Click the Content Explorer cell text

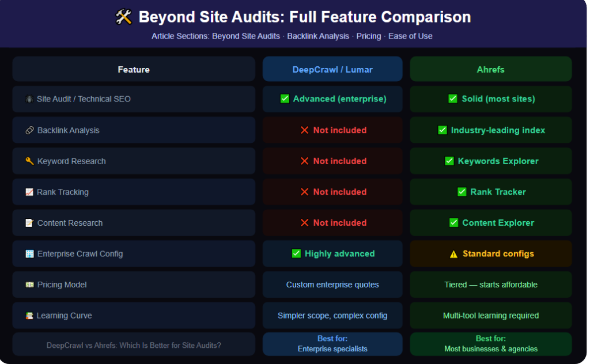pos(498,223)
